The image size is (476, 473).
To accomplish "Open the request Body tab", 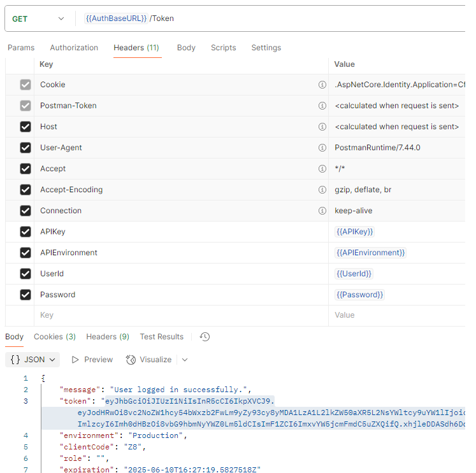I will coord(186,48).
